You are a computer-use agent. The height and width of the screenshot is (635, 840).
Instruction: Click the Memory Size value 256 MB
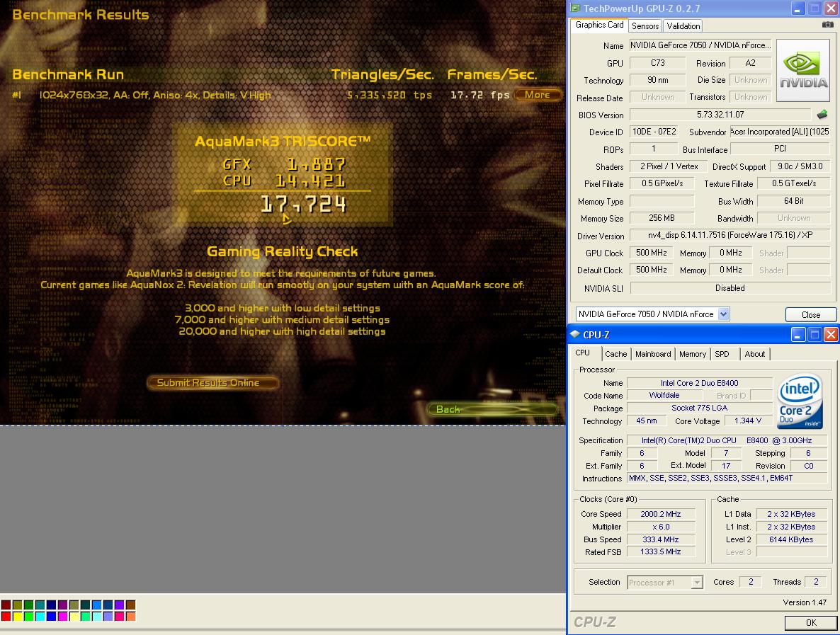662,218
